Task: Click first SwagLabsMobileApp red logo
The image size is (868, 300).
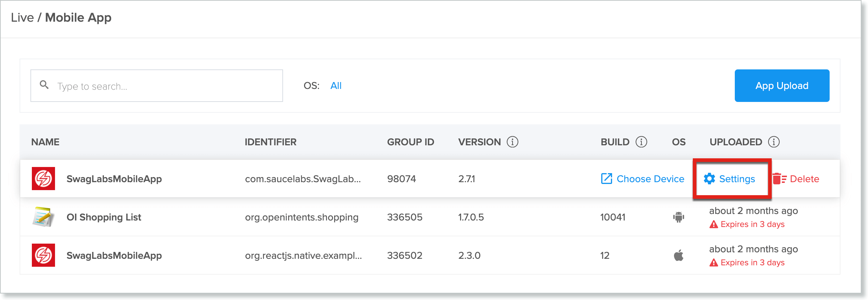Action: pyautogui.click(x=43, y=179)
